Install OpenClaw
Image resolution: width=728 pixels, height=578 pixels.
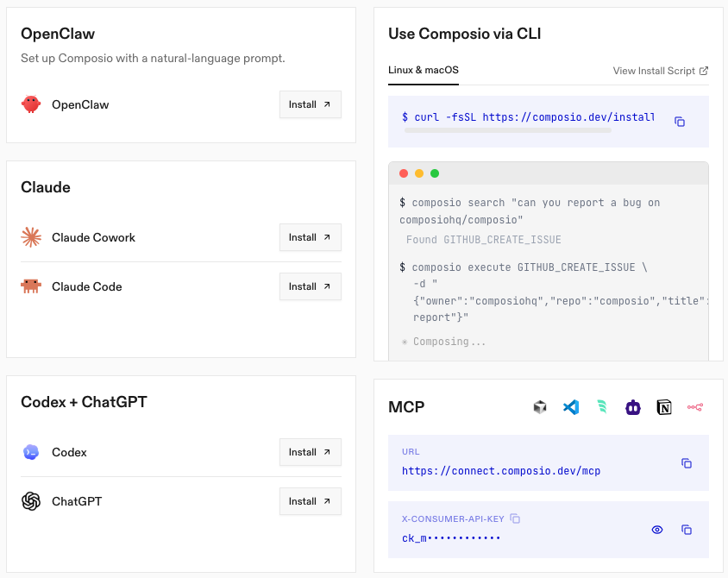tap(310, 104)
